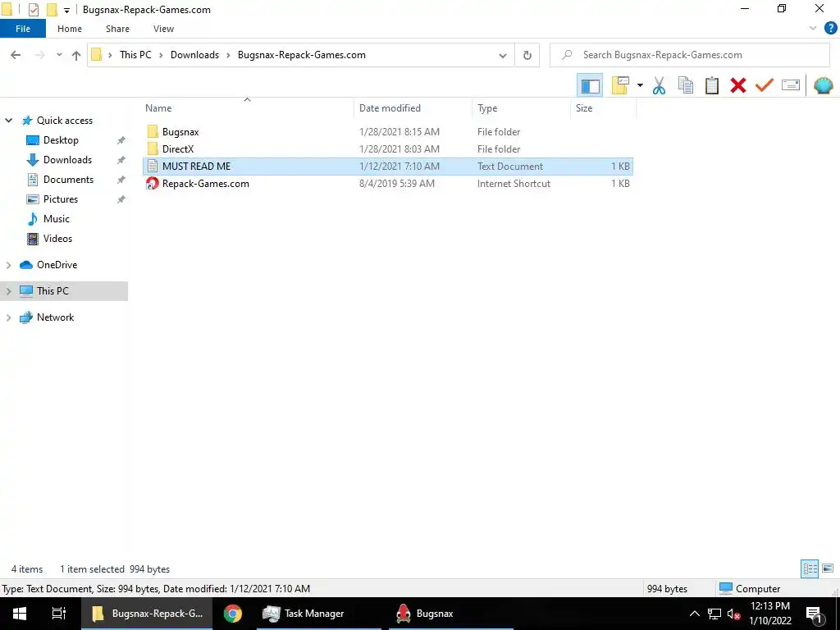Click the orange checkmark Properties icon
The width and height of the screenshot is (840, 630).
[x=764, y=85]
